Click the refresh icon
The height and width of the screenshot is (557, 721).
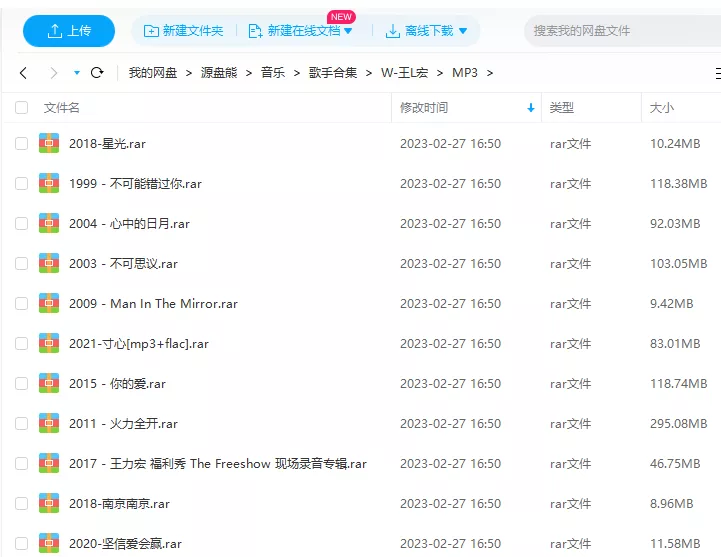(97, 73)
